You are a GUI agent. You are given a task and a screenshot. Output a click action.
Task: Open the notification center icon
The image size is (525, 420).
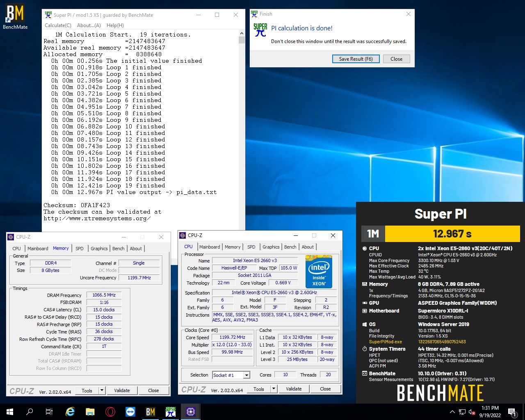512,412
